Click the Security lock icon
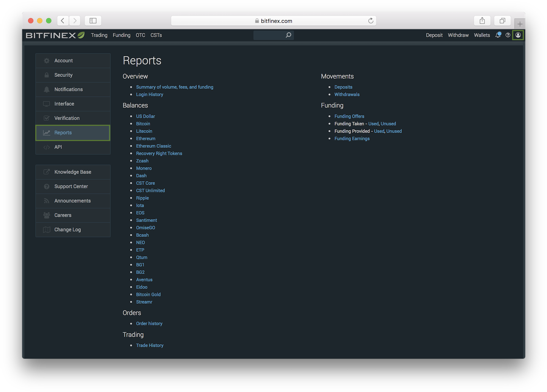The width and height of the screenshot is (547, 392). (x=47, y=75)
